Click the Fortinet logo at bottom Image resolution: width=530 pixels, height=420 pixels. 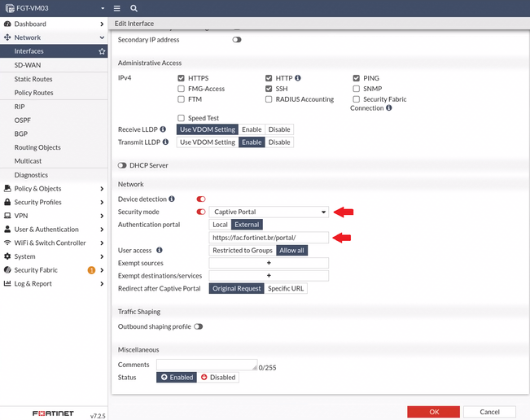click(53, 413)
